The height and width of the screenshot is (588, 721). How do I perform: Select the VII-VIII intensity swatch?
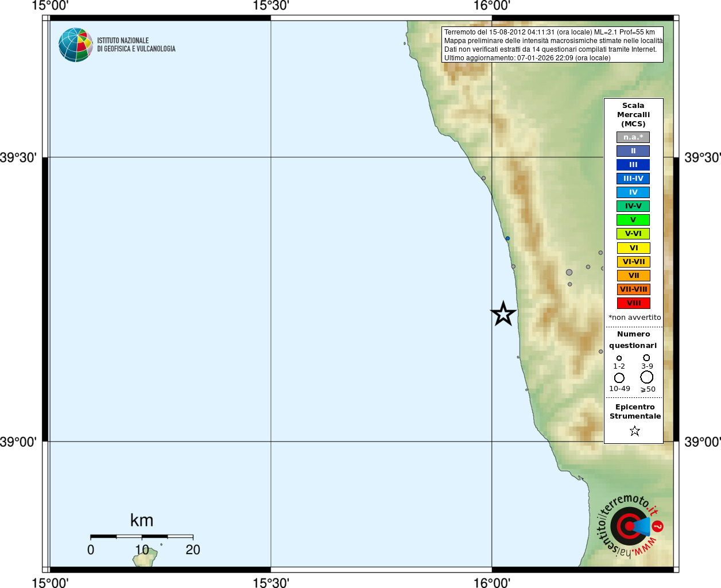633,289
